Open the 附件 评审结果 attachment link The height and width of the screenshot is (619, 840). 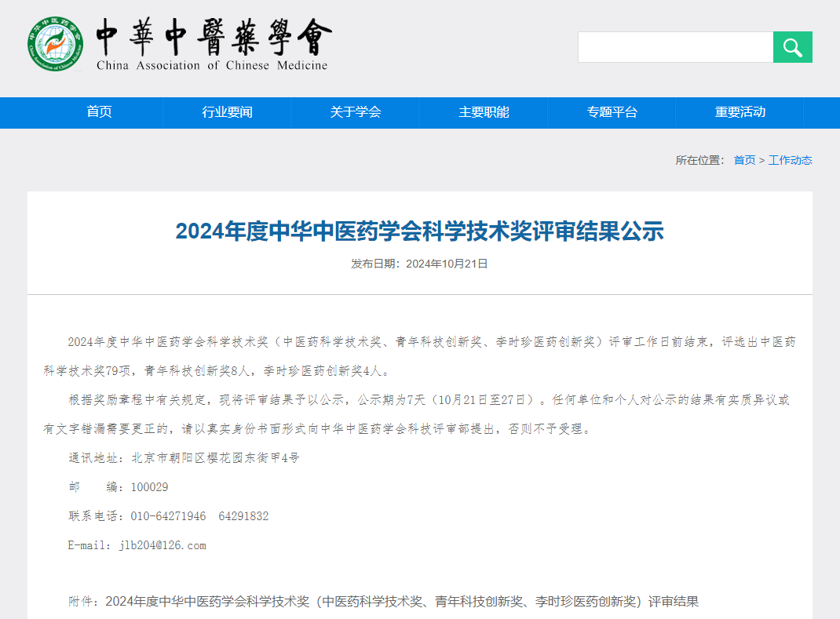click(401, 602)
